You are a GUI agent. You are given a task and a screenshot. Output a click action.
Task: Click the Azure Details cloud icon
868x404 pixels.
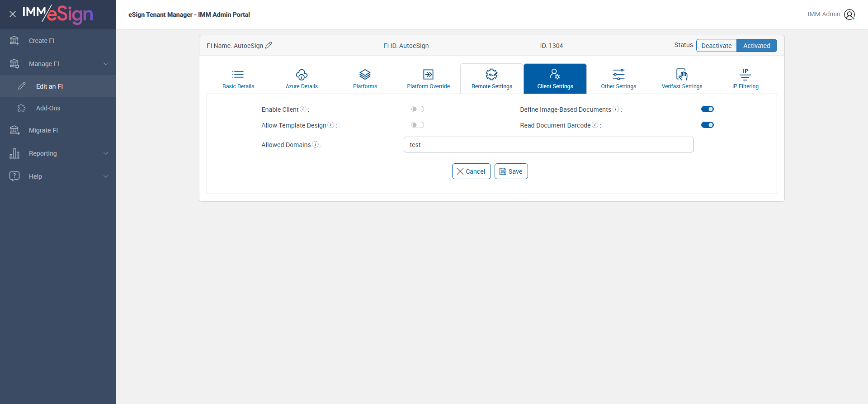pos(302,74)
